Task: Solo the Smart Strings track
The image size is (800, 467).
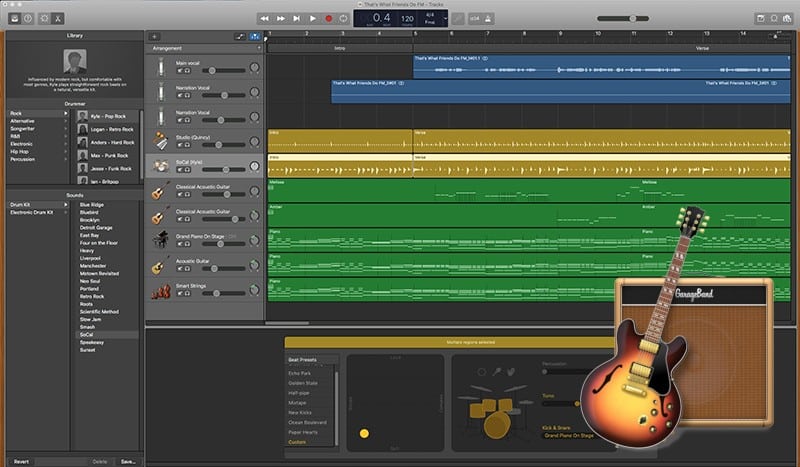Action: pyautogui.click(x=187, y=293)
